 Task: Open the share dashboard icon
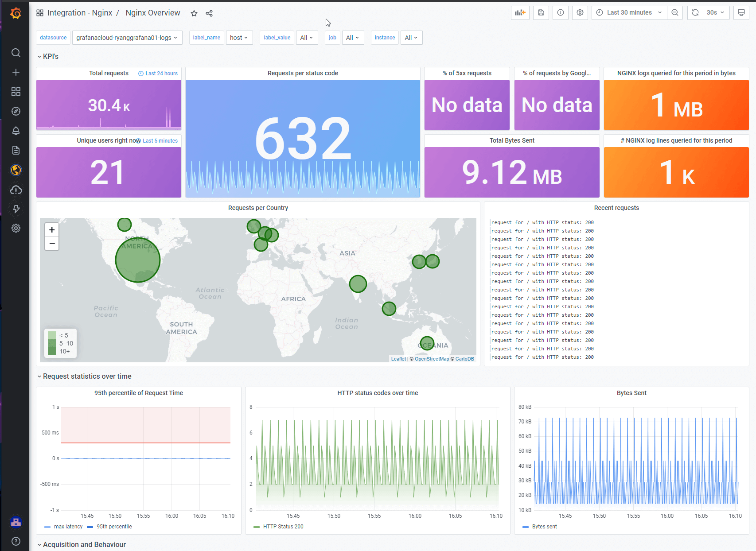pos(209,13)
